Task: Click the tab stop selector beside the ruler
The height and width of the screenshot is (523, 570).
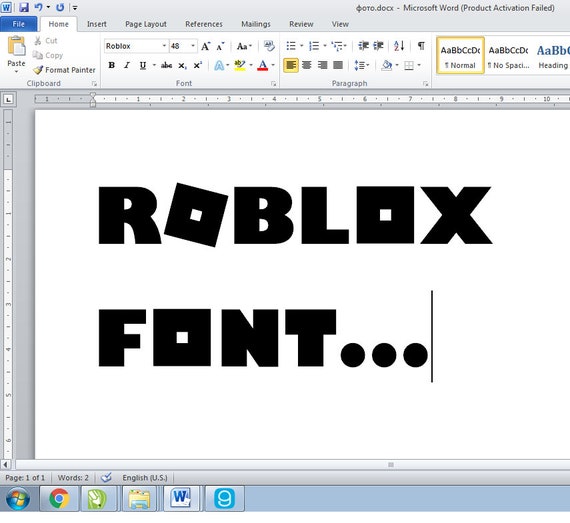Action: point(9,99)
